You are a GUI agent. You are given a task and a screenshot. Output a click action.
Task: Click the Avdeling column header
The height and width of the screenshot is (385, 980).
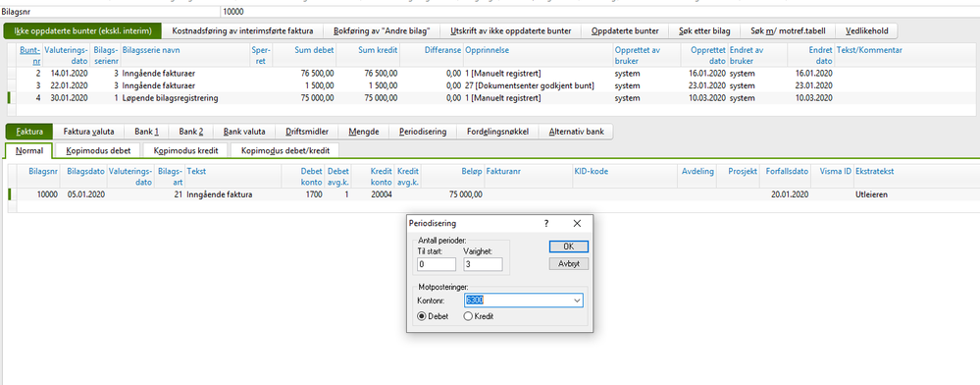click(x=697, y=176)
